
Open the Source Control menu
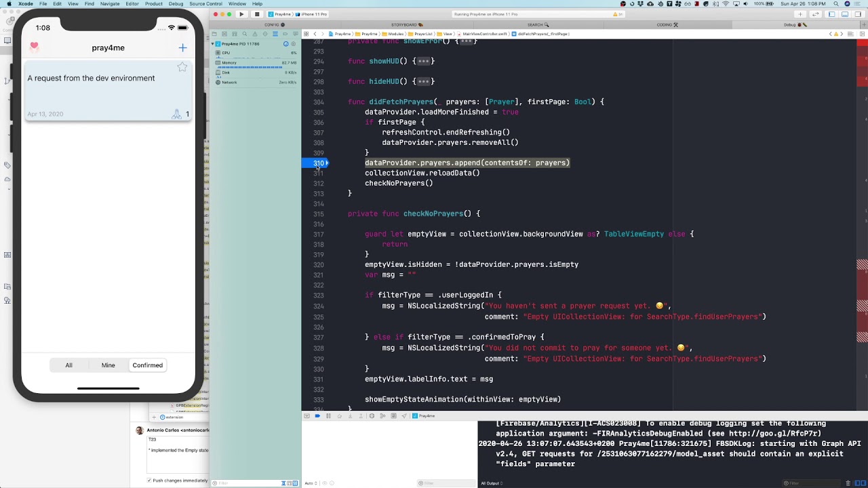point(205,4)
